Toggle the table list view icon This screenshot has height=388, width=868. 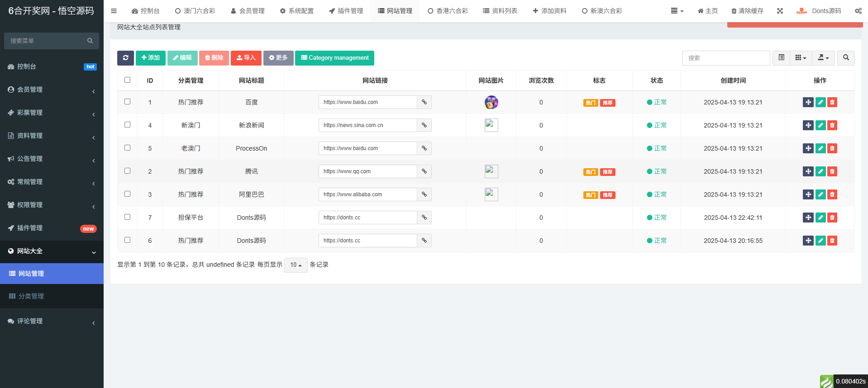781,58
